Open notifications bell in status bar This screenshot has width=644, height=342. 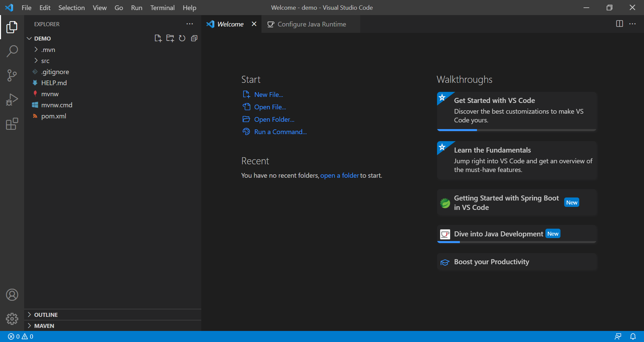633,336
